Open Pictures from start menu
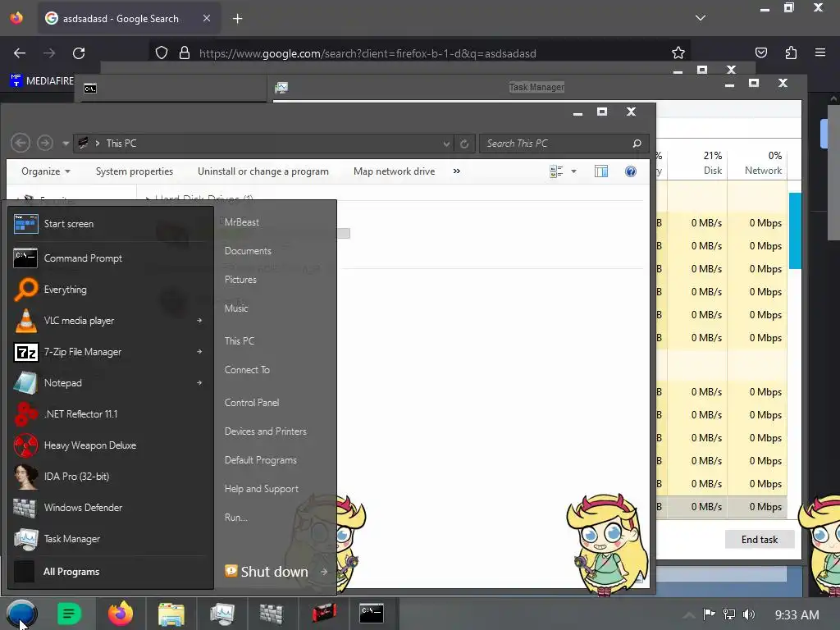Image resolution: width=840 pixels, height=630 pixels. pyautogui.click(x=240, y=280)
